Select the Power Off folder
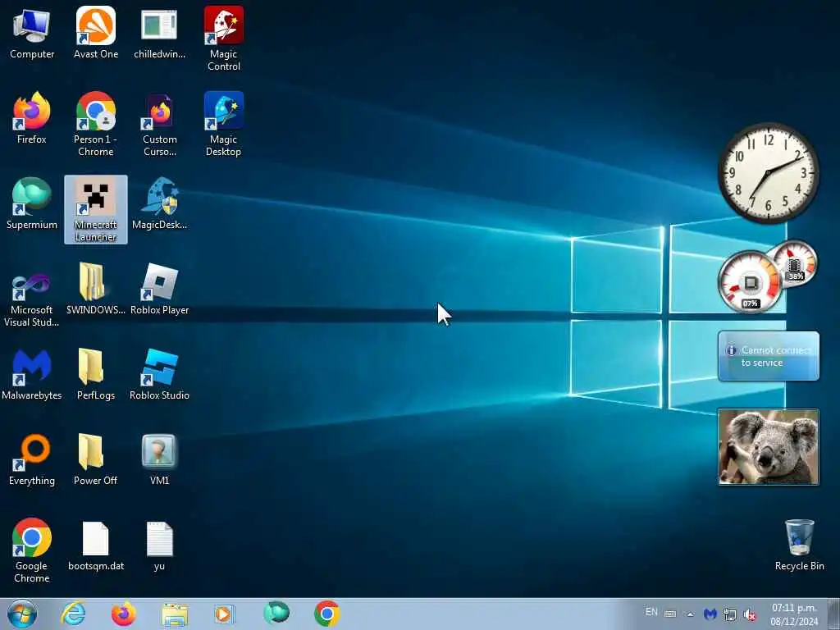The image size is (840, 630). 96,460
